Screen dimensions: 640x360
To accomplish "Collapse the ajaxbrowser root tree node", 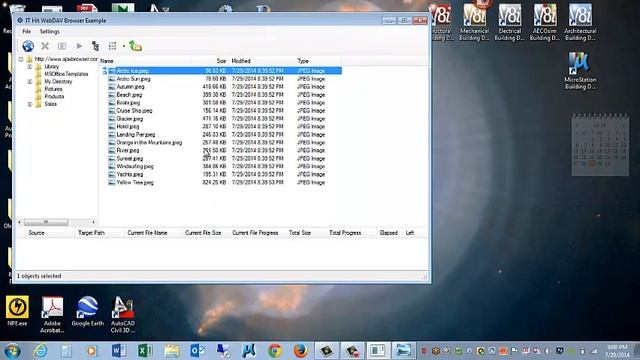I will (x=21, y=59).
